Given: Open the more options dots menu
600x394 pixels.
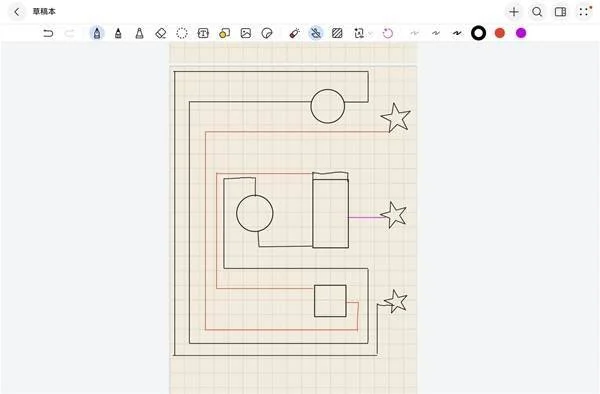Looking at the screenshot, I should pos(584,12).
